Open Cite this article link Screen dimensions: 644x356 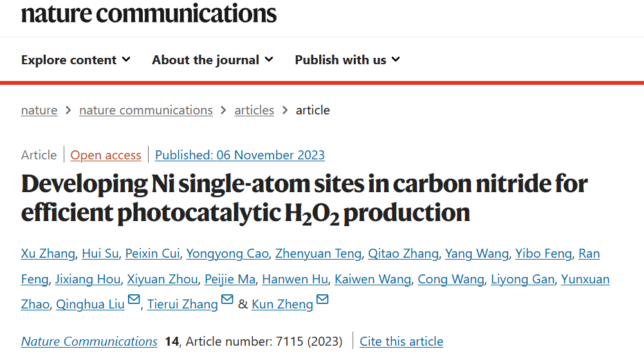[x=401, y=341]
